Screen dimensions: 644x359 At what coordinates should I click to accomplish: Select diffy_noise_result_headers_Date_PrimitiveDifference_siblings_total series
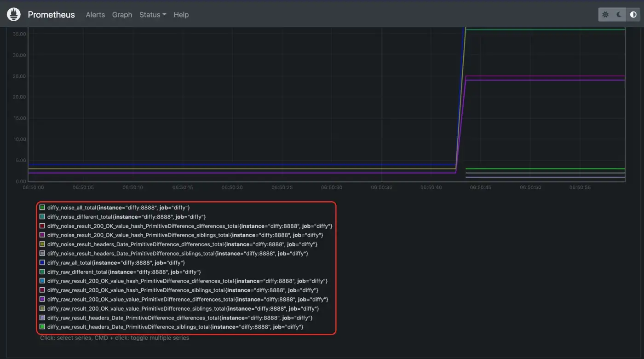click(x=178, y=254)
